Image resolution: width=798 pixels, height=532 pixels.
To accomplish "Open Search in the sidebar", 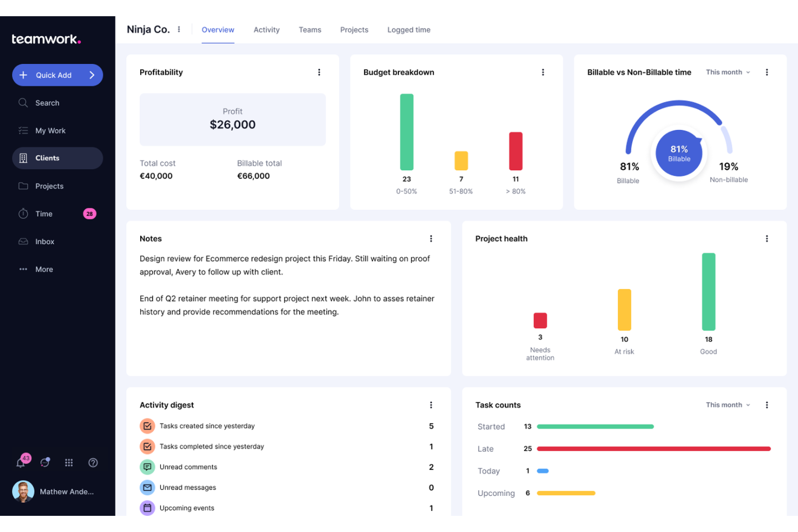I will point(47,102).
